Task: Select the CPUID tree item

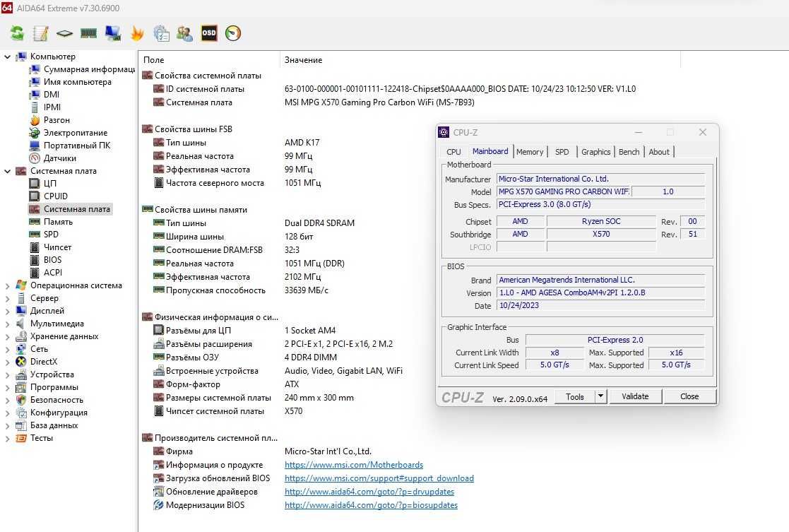Action: 48,196
